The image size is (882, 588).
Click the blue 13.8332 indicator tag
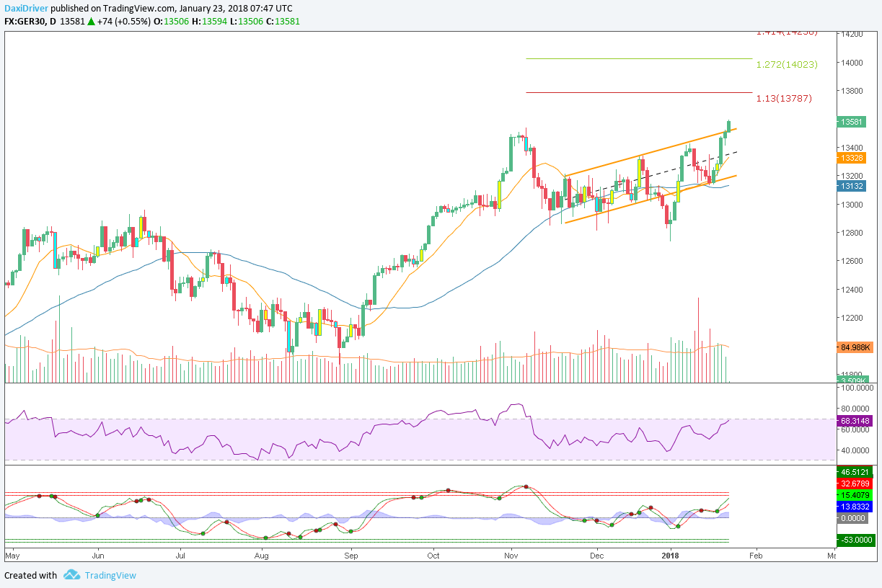(855, 507)
